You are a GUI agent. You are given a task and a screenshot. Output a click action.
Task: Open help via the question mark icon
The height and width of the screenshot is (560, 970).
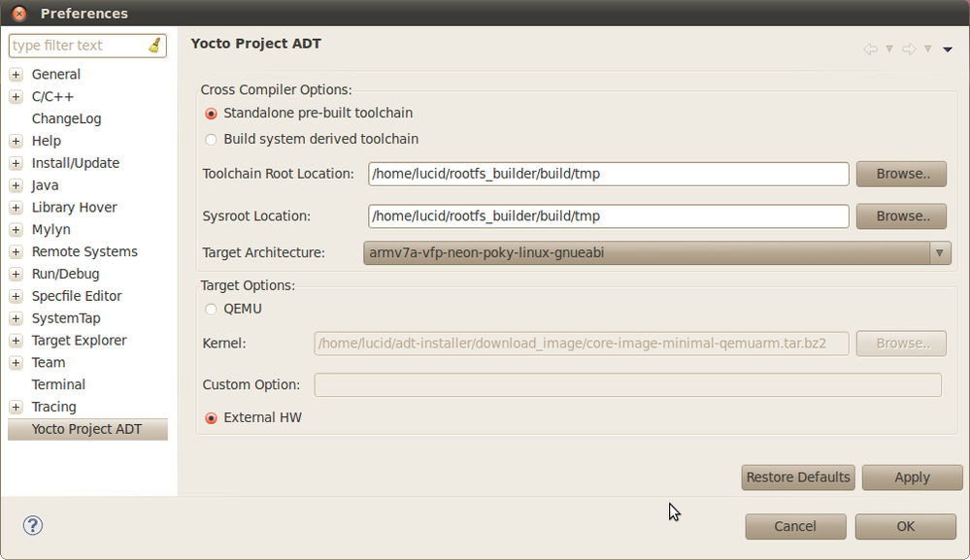point(32,525)
